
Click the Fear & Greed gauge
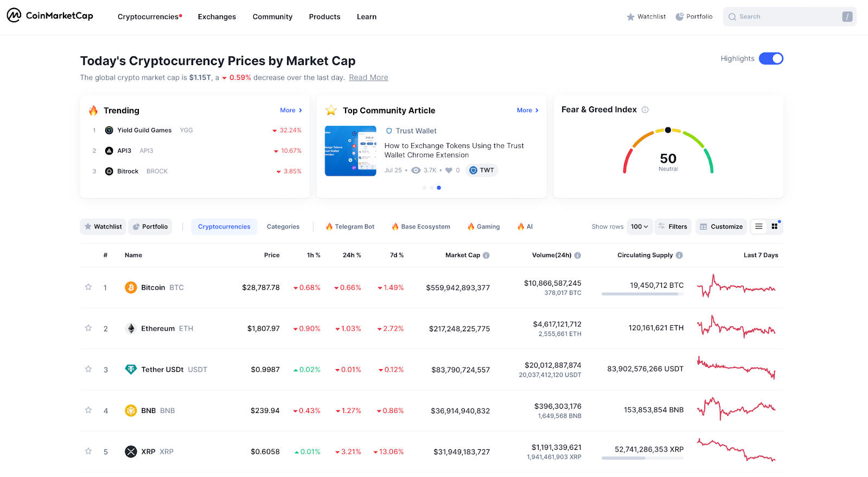668,151
